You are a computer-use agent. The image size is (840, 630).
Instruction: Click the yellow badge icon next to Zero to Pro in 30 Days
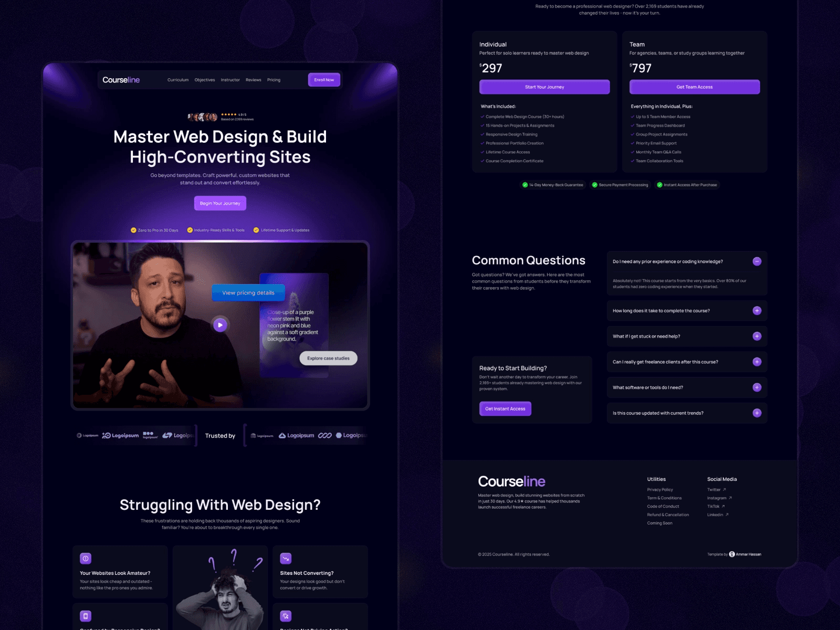point(134,230)
